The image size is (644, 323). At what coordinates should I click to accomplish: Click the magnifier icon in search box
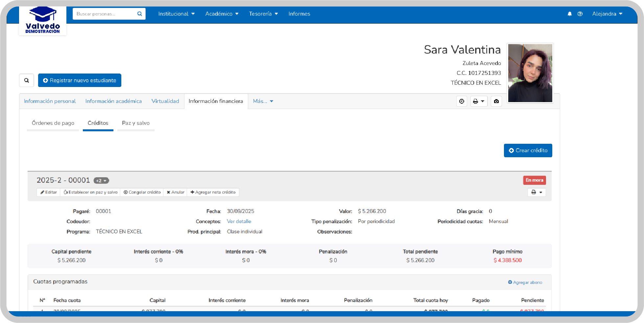[x=139, y=14]
